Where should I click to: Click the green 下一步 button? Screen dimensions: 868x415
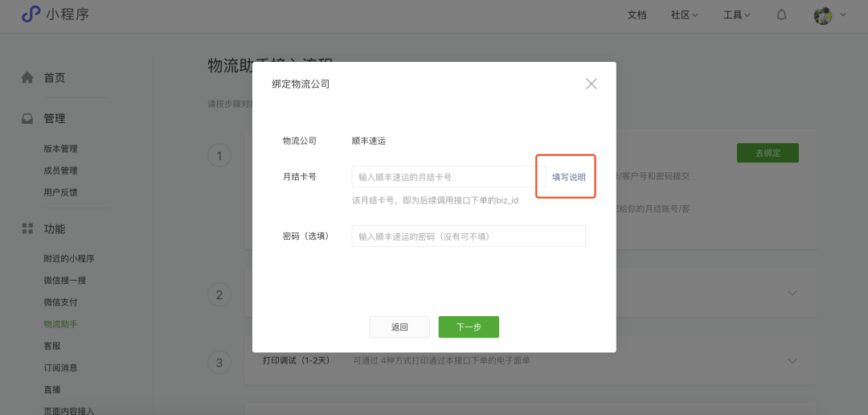click(469, 327)
